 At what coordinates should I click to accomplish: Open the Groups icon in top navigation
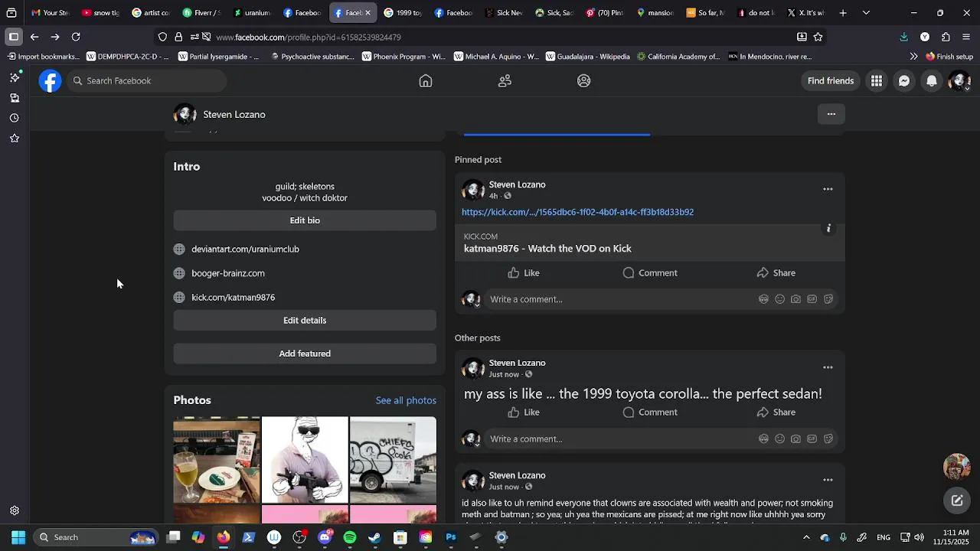point(584,81)
